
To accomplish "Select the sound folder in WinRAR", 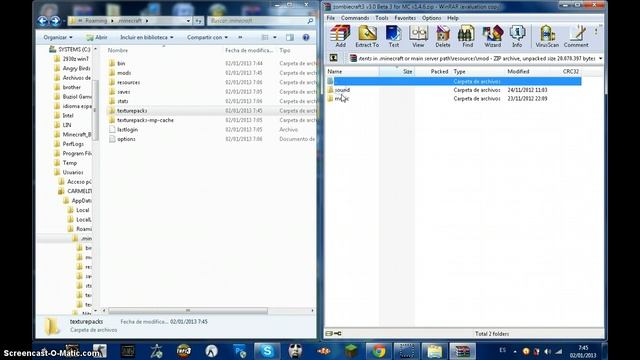I will click(342, 90).
